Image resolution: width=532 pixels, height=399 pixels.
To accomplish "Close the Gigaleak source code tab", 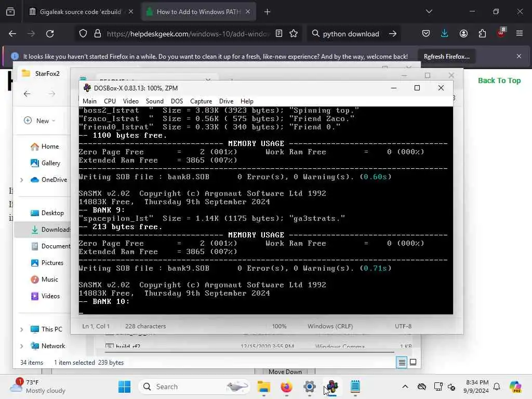I will click(131, 12).
